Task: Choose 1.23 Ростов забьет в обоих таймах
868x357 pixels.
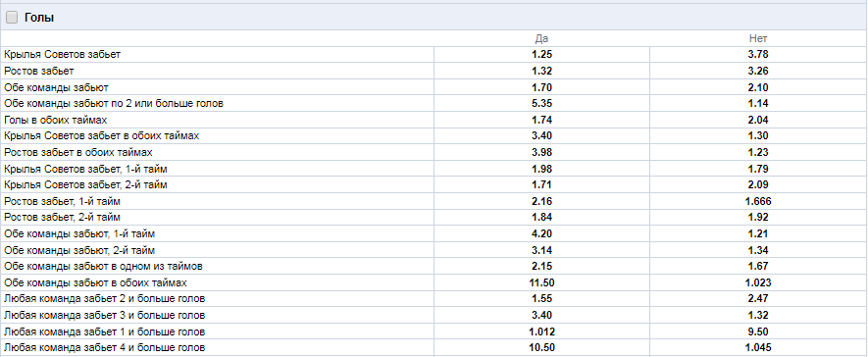Action: click(x=758, y=152)
